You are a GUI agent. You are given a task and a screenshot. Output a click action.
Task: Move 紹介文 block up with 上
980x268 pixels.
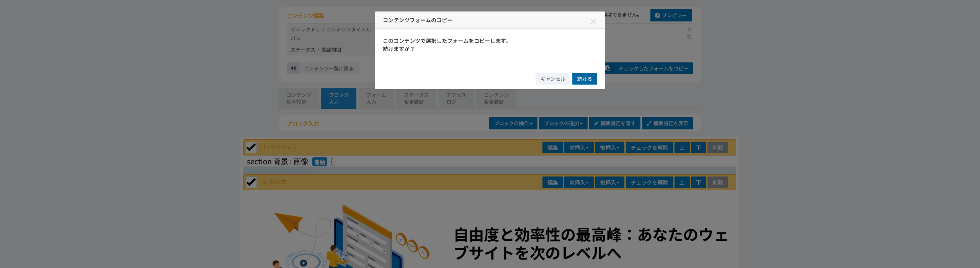(x=682, y=183)
